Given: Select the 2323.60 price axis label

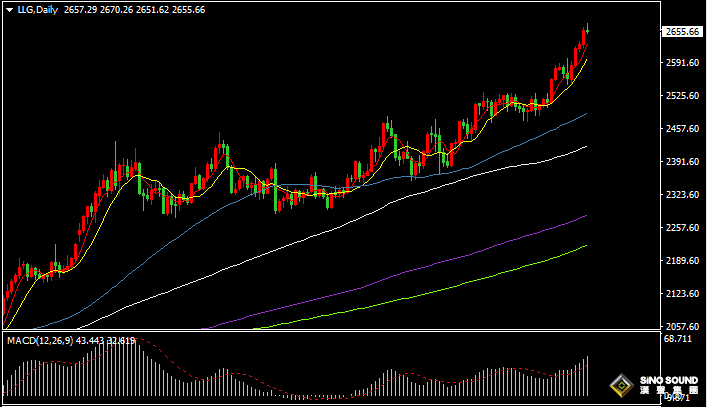Looking at the screenshot, I should tap(680, 195).
